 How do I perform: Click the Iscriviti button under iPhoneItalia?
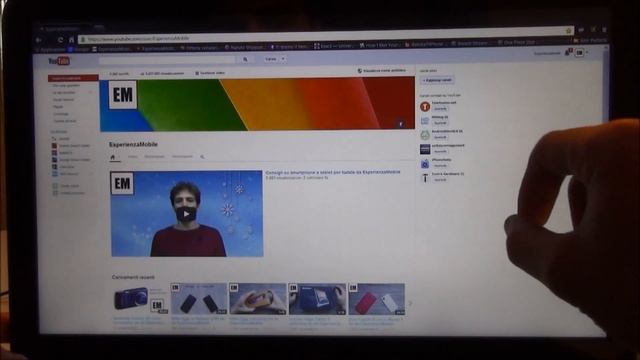coord(440,166)
